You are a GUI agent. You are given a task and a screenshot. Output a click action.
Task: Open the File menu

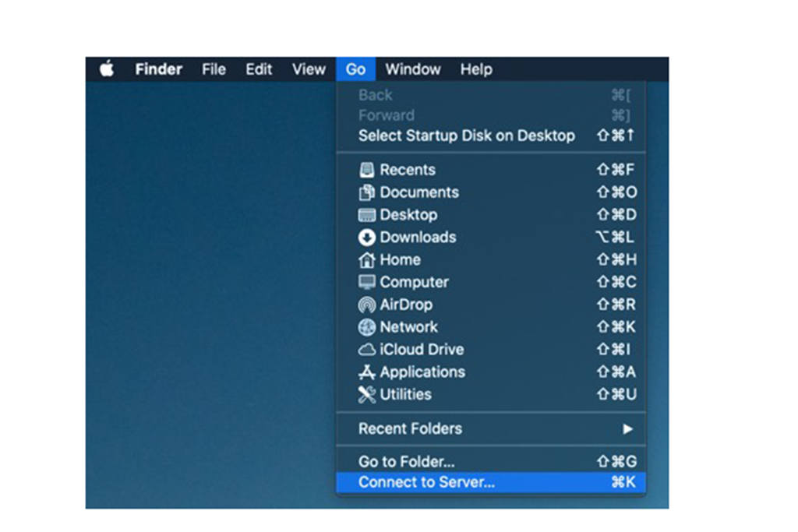tap(214, 69)
